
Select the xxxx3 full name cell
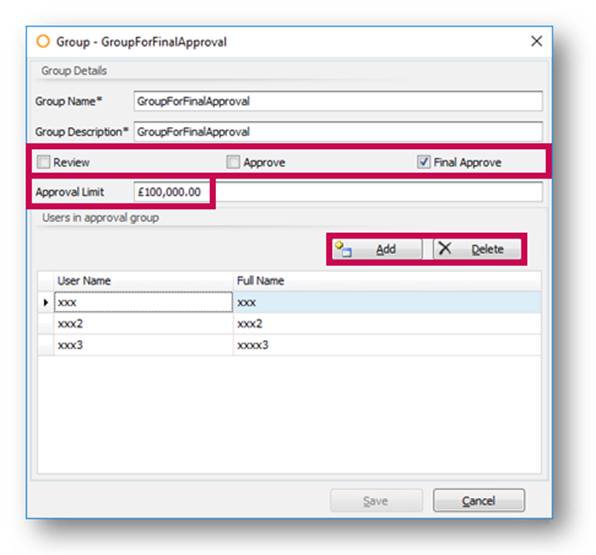[x=387, y=345]
